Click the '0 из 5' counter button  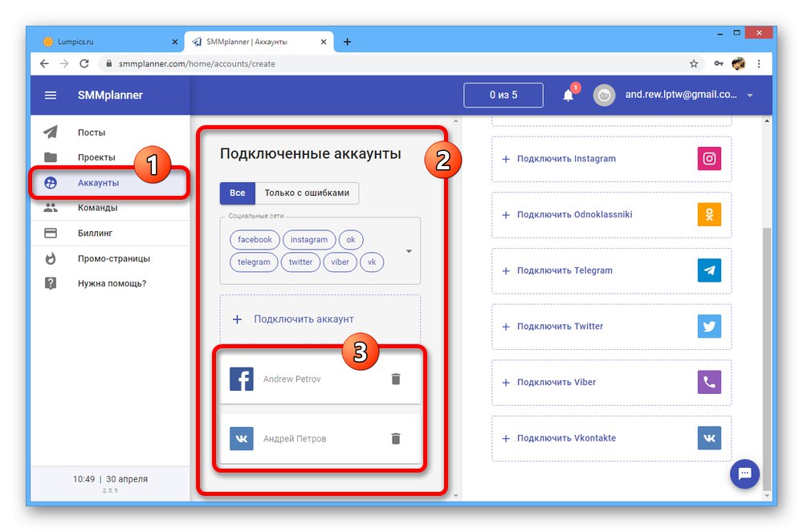503,95
